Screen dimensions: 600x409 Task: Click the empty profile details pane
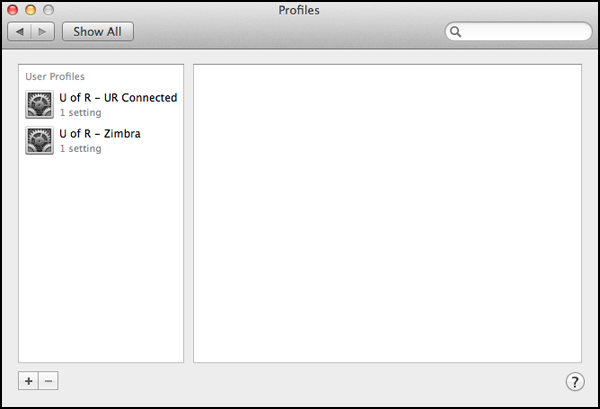[387, 213]
